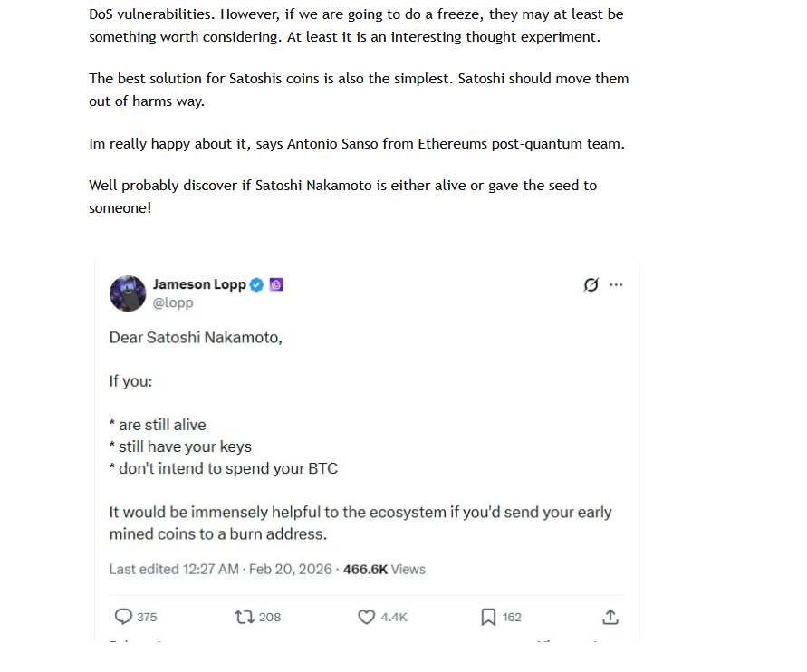Click the 375 replies count

(x=147, y=617)
